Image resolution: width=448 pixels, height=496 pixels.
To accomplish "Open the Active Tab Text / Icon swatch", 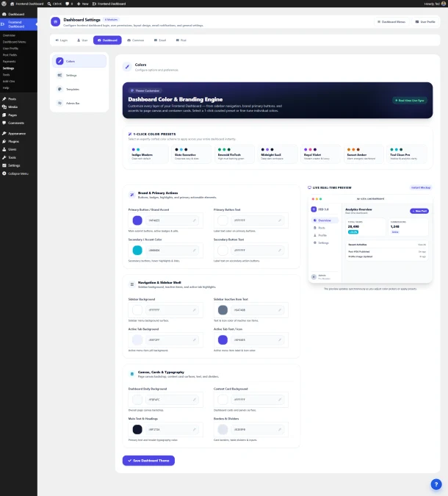I will pyautogui.click(x=223, y=339).
